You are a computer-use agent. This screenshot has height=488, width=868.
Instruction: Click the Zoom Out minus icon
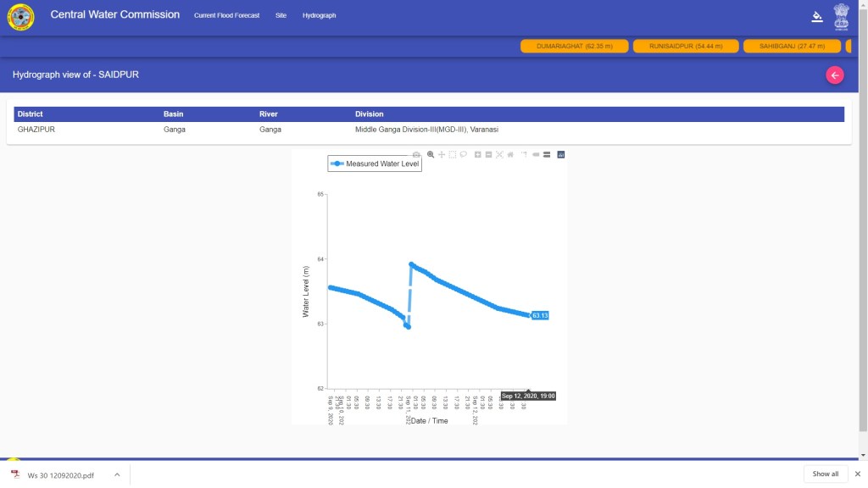pos(489,154)
